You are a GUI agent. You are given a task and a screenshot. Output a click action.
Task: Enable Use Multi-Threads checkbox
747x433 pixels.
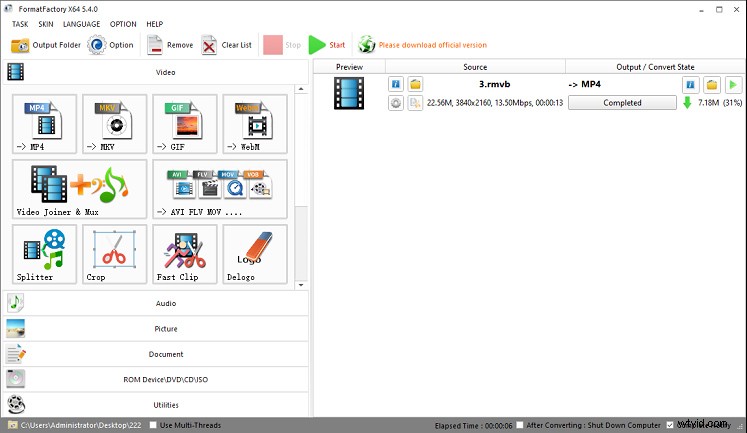click(153, 425)
